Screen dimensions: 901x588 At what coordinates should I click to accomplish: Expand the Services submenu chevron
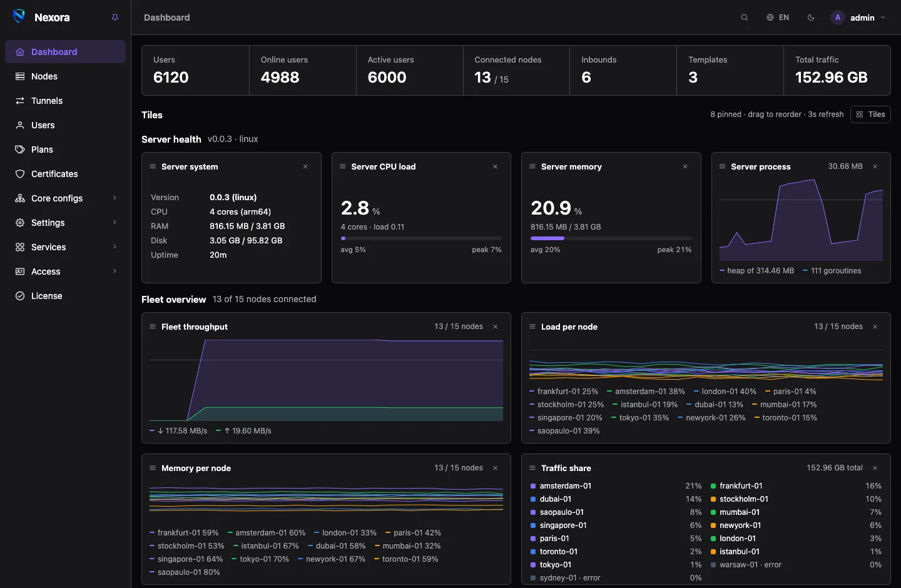[x=115, y=246]
